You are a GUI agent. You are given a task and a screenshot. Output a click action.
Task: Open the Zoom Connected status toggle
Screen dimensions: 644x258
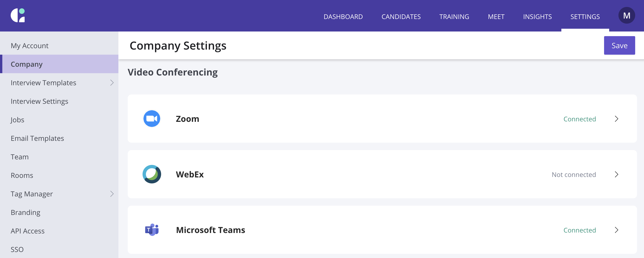point(579,119)
